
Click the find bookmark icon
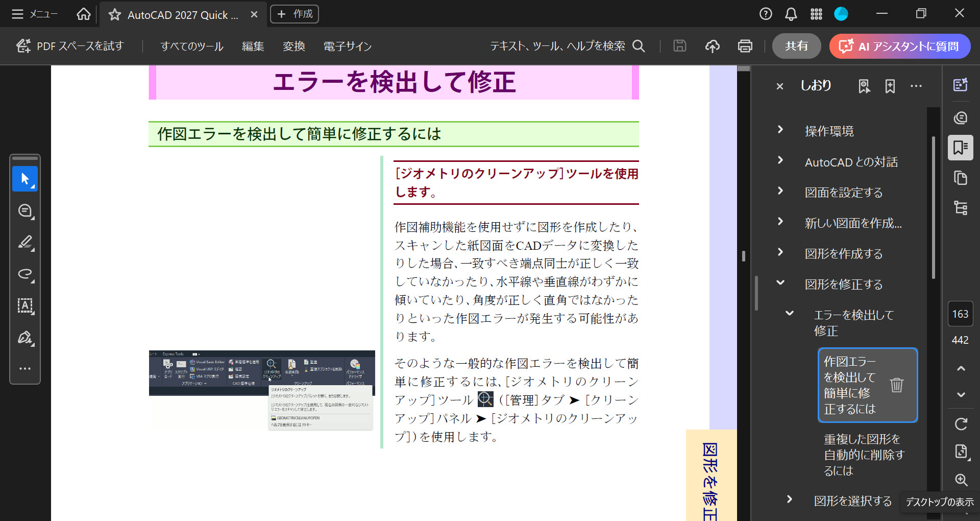(x=864, y=86)
